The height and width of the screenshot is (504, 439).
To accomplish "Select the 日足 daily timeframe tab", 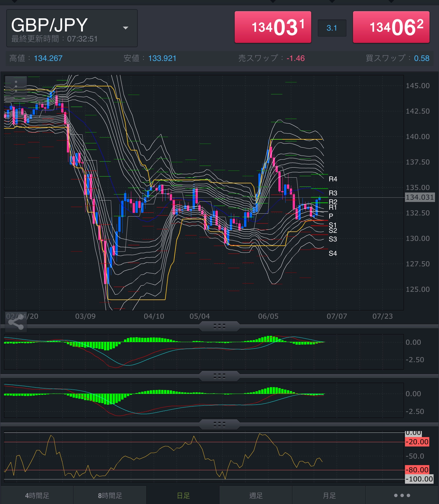I will coord(183,495).
